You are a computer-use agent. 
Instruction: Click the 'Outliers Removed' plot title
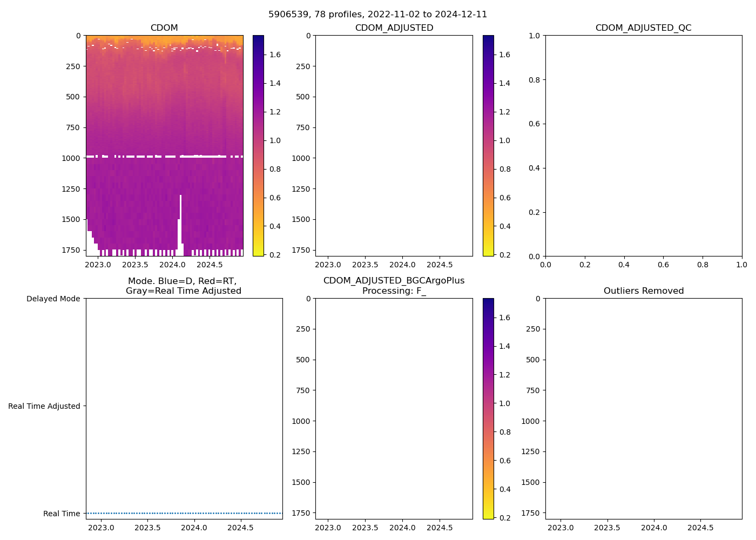(x=643, y=291)
